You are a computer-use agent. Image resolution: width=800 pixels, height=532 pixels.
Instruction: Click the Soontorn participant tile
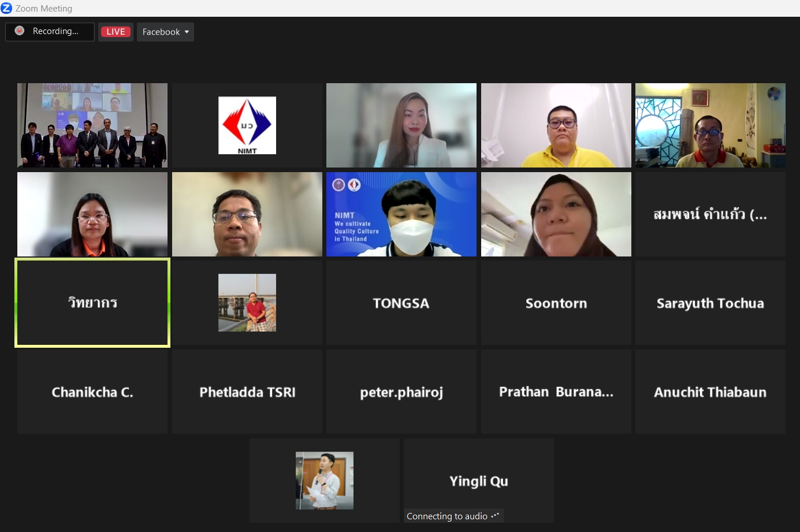tap(556, 303)
